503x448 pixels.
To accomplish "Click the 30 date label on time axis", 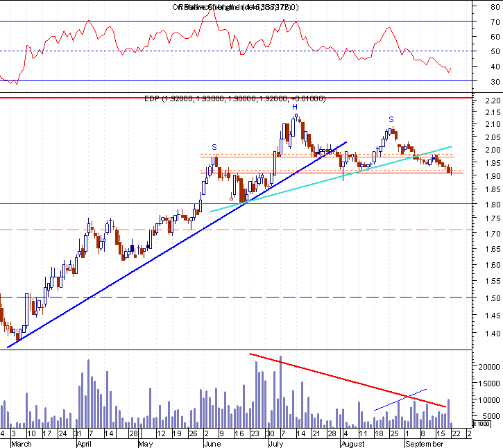I will tap(270, 434).
